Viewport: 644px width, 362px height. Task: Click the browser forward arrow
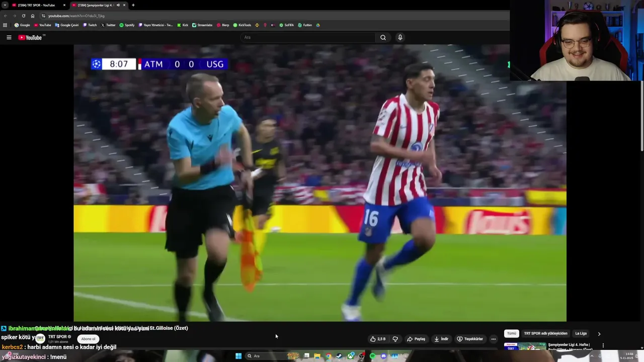click(x=14, y=16)
